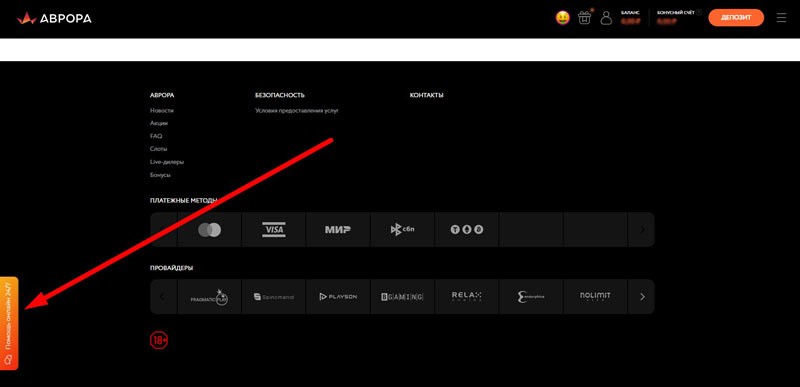Open Условия предоставления услуг link

[297, 111]
